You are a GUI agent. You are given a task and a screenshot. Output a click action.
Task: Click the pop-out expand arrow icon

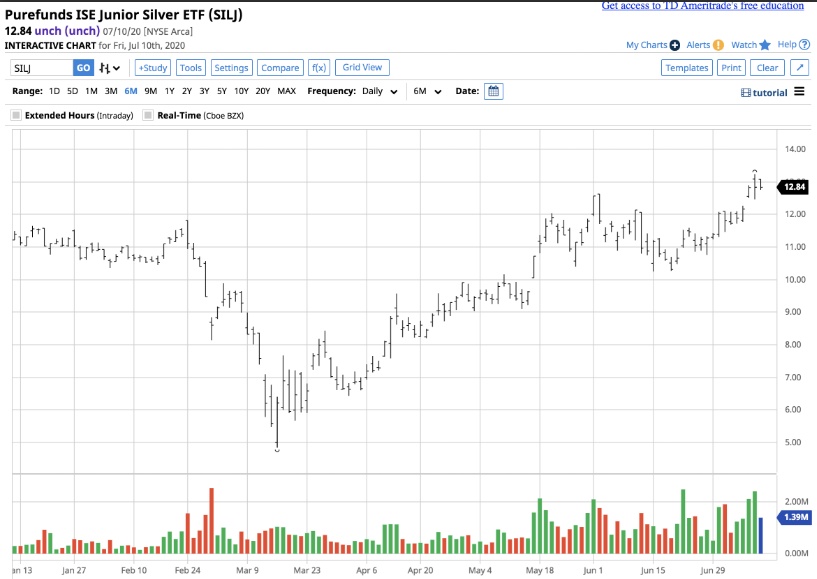[799, 68]
